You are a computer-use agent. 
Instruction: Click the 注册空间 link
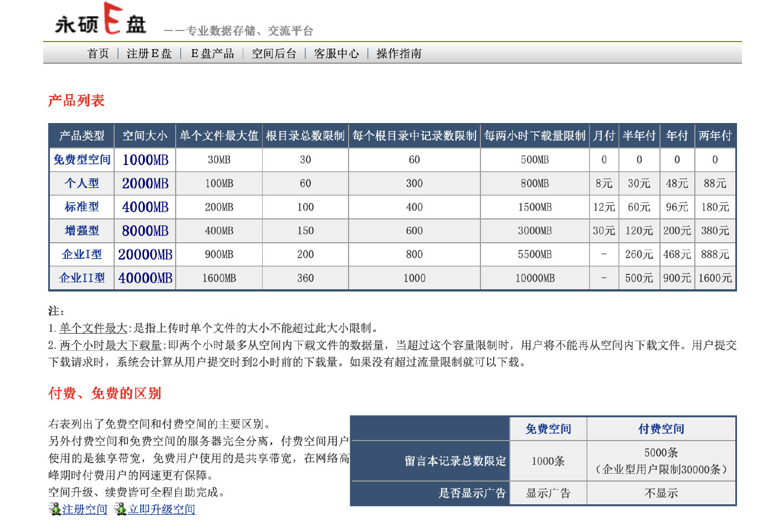[85, 509]
